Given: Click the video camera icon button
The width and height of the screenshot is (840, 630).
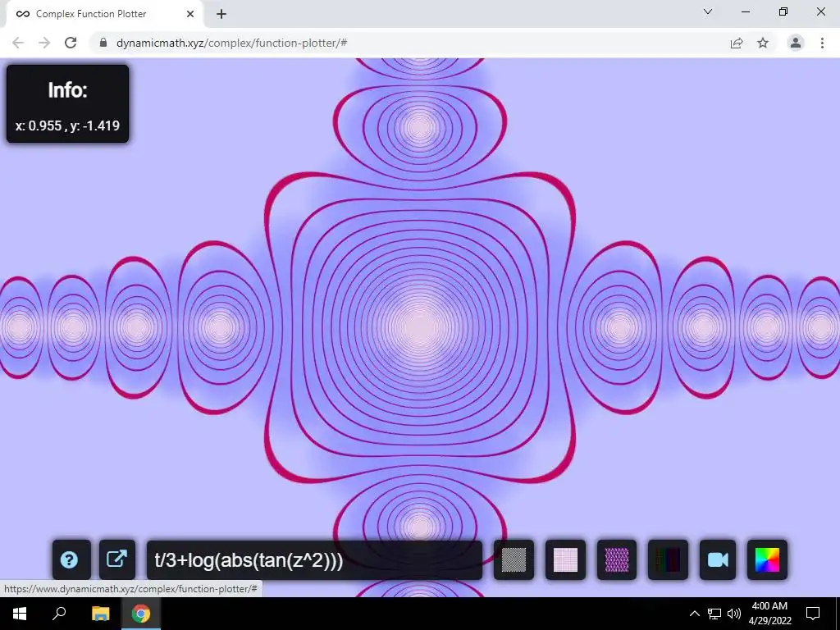Looking at the screenshot, I should click(x=718, y=559).
